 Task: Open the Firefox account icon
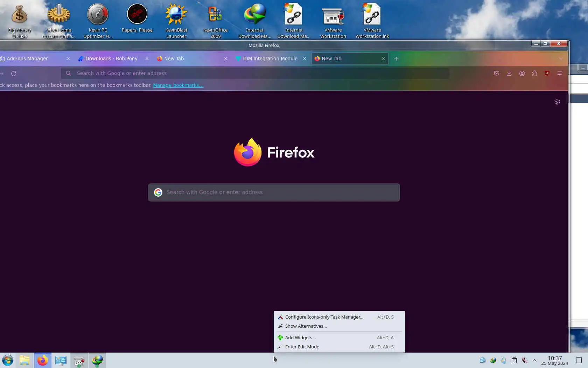[x=522, y=73]
